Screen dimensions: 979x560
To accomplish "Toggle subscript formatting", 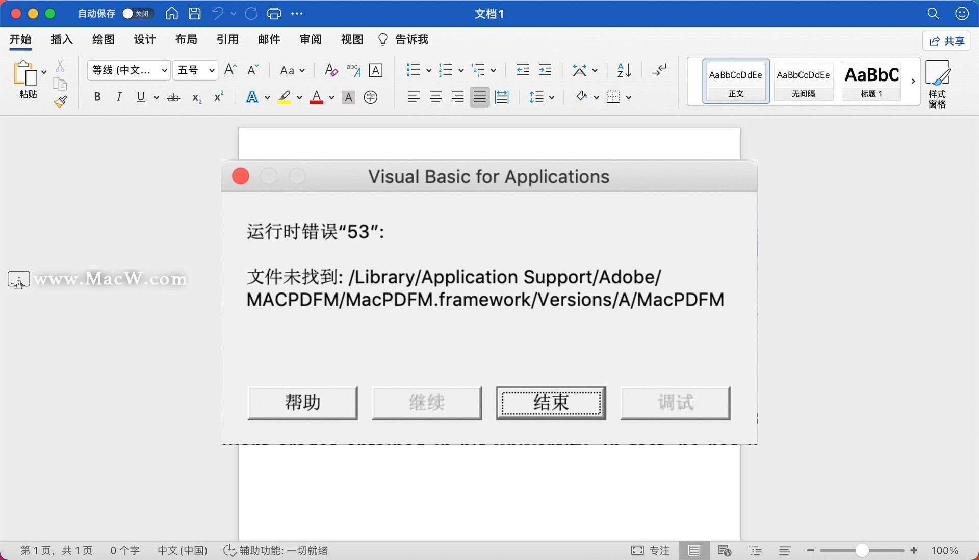I will click(x=196, y=98).
